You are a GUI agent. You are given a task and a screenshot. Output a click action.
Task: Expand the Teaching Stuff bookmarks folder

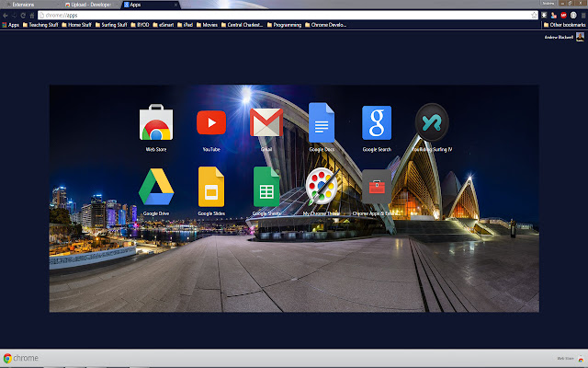click(40, 25)
